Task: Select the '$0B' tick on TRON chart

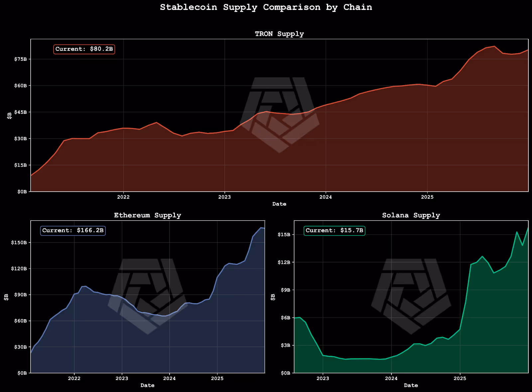Action: click(22, 192)
